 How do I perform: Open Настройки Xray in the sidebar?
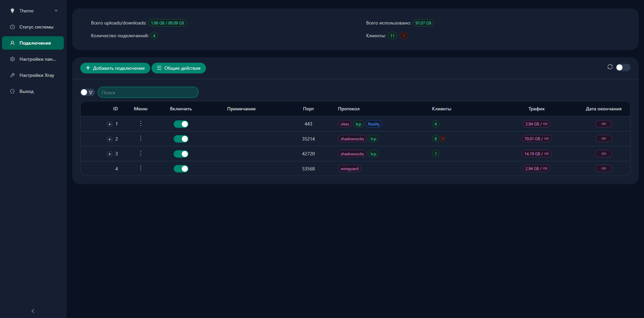[x=37, y=75]
